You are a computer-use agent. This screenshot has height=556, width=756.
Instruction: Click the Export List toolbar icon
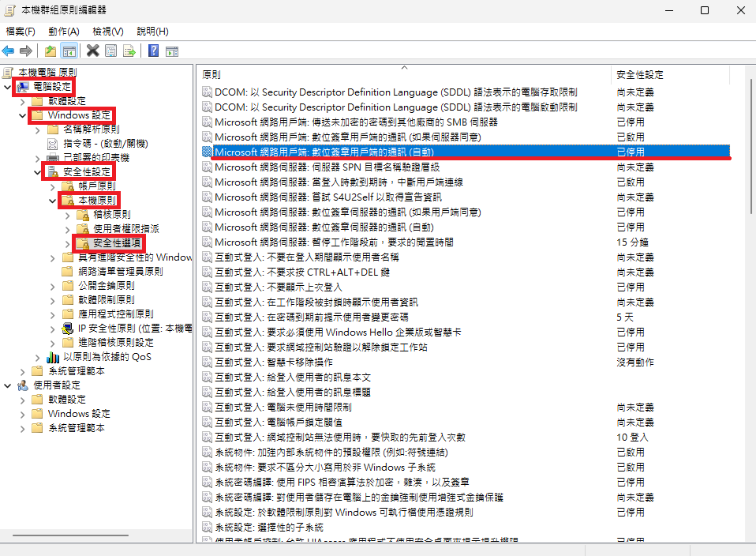[x=129, y=51]
